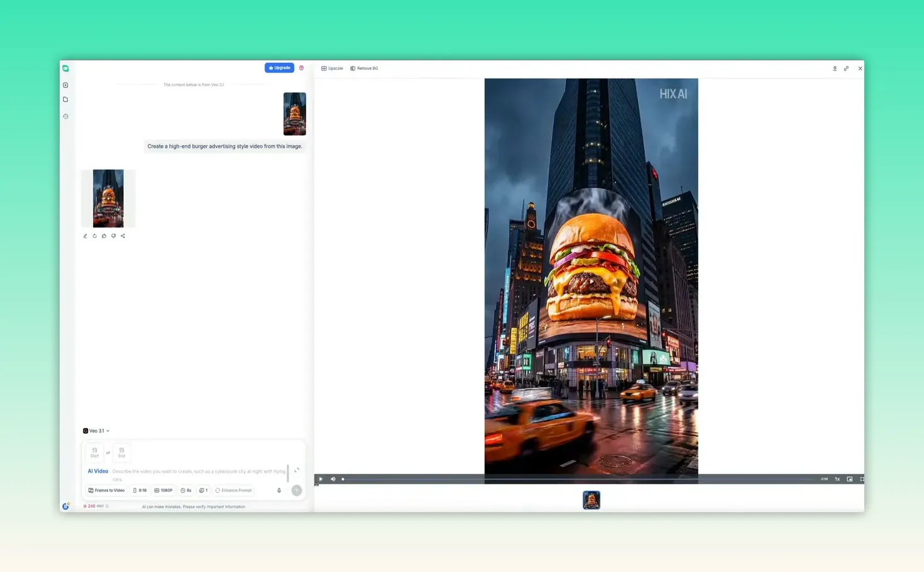Activate the microphone voice input
The width and height of the screenshot is (924, 572).
tap(279, 490)
